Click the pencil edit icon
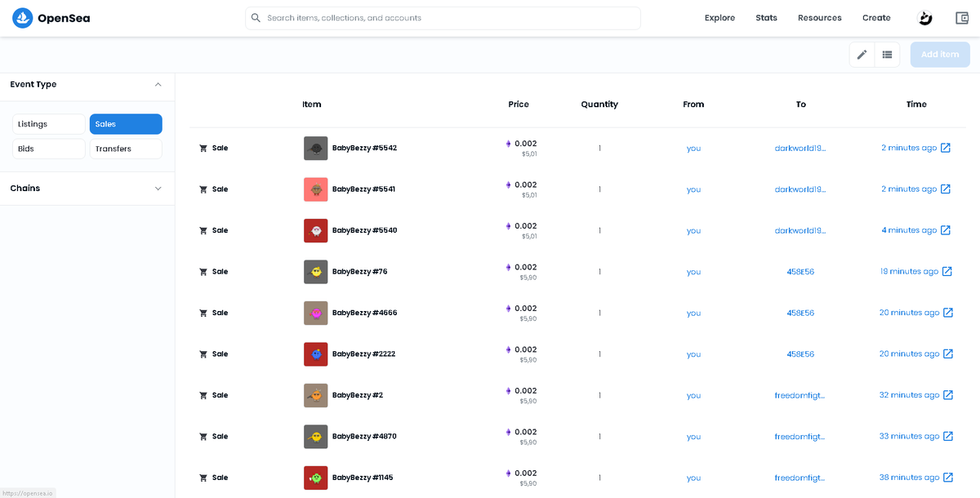 (862, 55)
